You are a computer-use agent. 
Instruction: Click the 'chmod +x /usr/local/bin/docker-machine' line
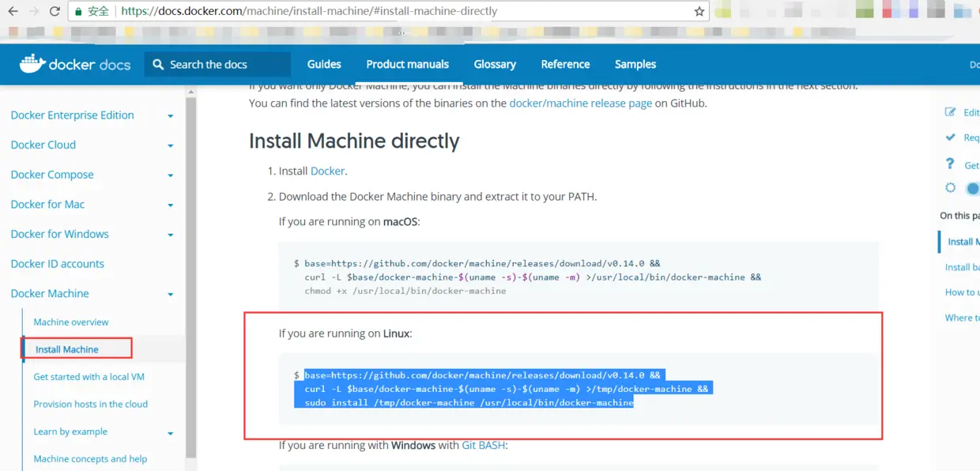(405, 290)
